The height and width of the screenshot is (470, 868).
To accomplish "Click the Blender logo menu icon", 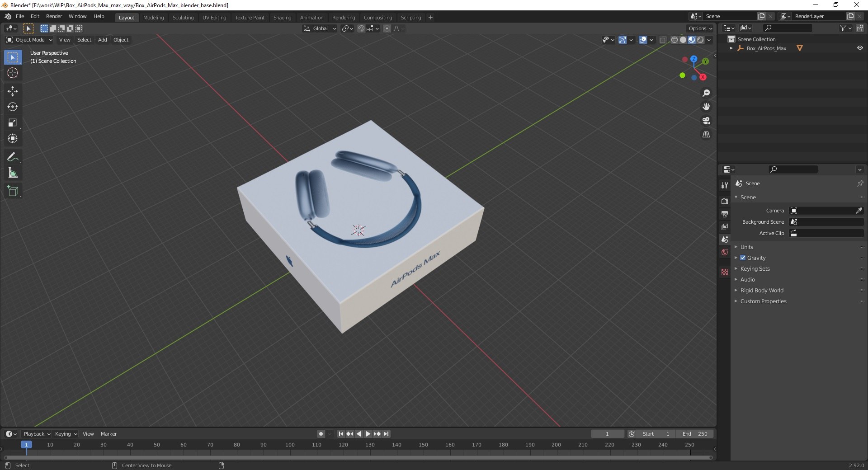I will pyautogui.click(x=8, y=16).
